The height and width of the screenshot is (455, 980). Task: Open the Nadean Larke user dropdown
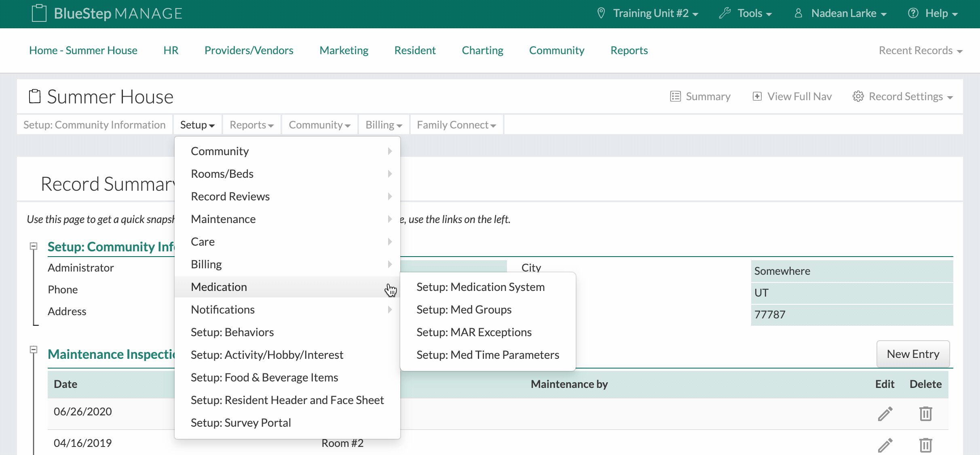coord(843,13)
